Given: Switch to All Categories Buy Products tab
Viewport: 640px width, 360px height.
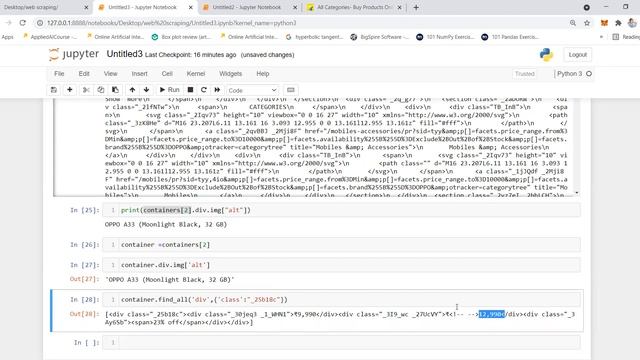Looking at the screenshot, I should 353,7.
